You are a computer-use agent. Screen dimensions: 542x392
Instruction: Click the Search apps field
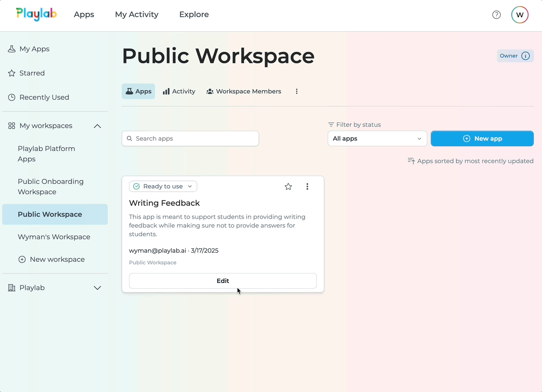pos(190,138)
